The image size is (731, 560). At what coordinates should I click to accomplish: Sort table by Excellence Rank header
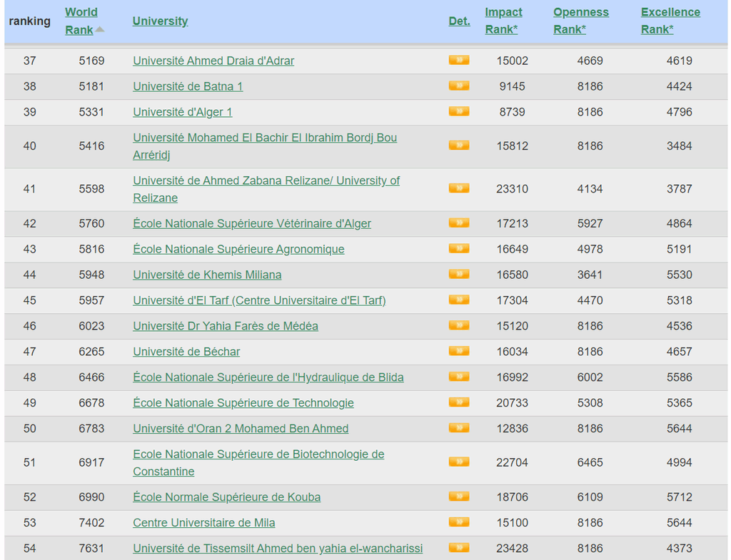tap(670, 21)
